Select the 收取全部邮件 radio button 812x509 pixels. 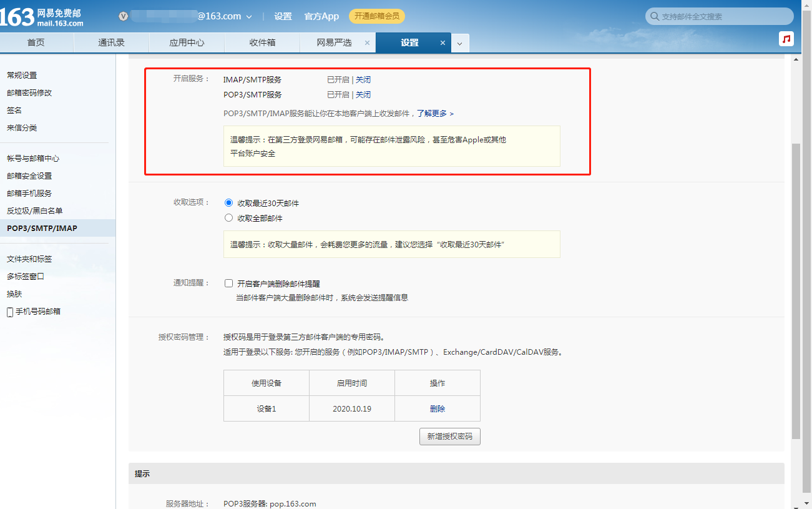point(228,218)
